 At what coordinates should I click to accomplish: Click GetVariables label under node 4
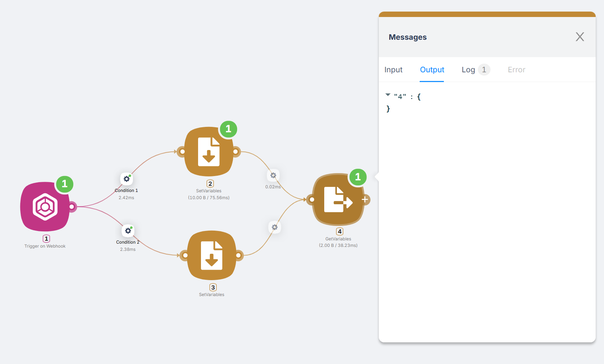click(x=338, y=239)
